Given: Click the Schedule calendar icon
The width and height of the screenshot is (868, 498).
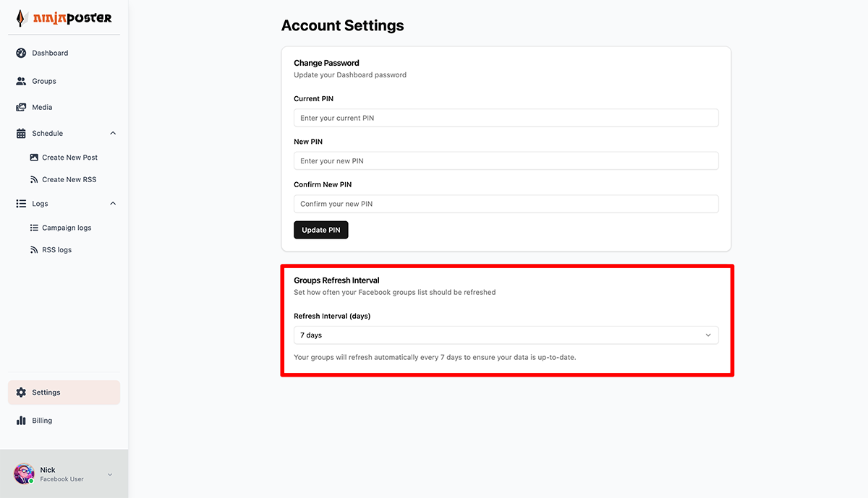Looking at the screenshot, I should (x=21, y=133).
